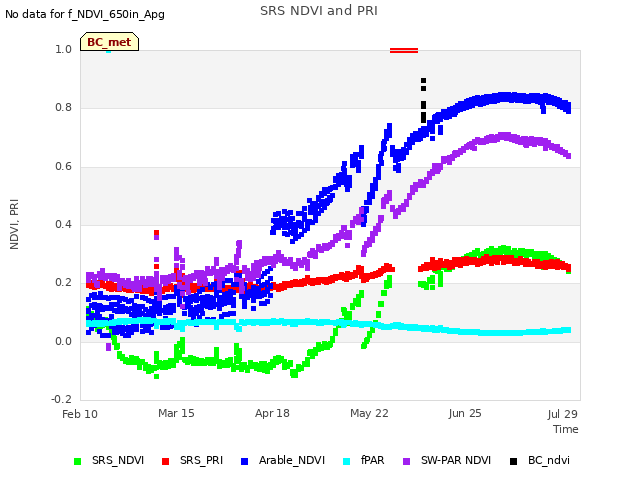Click the 0.4 y-axis tick label
Image resolution: width=640 pixels, height=480 pixels.
tap(64, 224)
